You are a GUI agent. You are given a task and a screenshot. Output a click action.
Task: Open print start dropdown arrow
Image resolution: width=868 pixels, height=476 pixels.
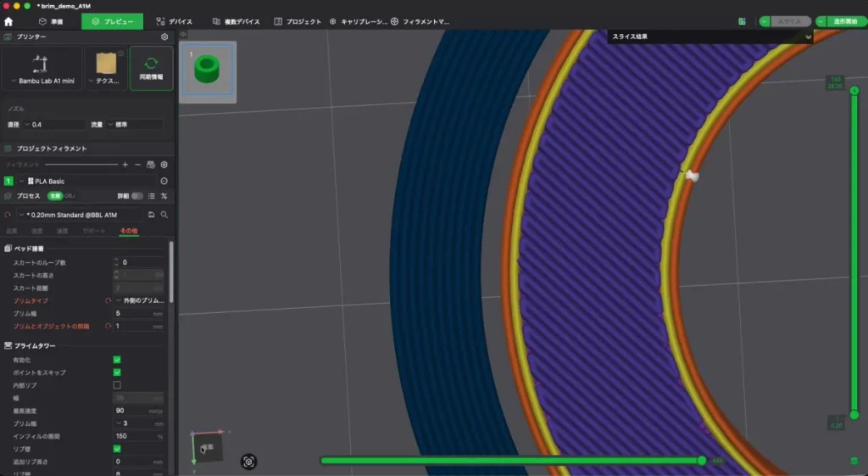coord(821,21)
